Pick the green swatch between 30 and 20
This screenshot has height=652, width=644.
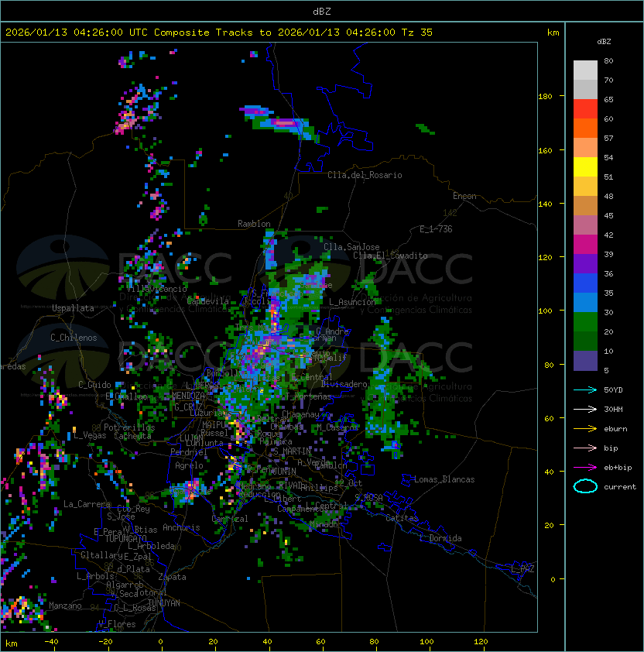point(585,321)
